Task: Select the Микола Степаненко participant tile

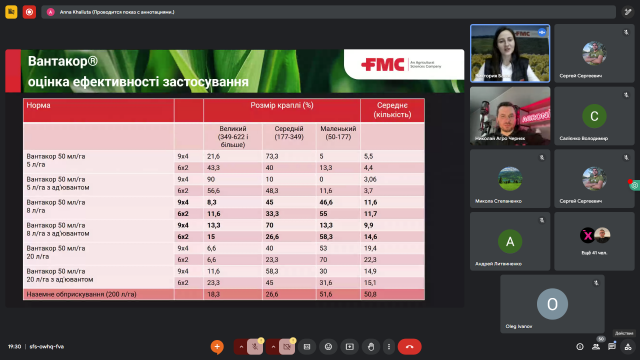Action: (510, 179)
